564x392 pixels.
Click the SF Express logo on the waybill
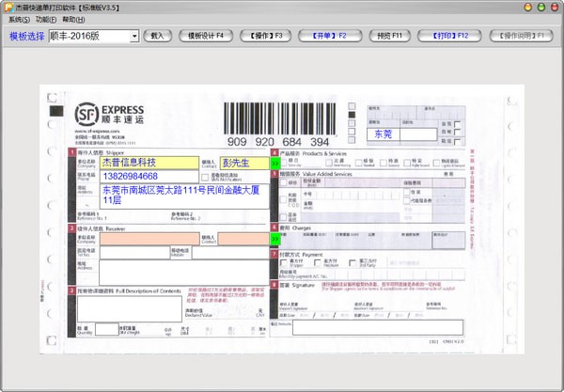(x=111, y=115)
